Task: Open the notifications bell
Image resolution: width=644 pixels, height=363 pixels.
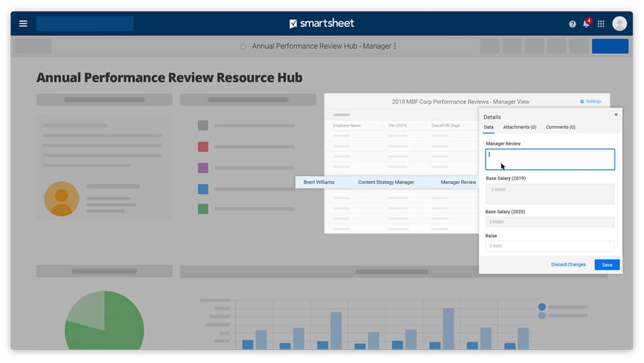Action: click(586, 24)
